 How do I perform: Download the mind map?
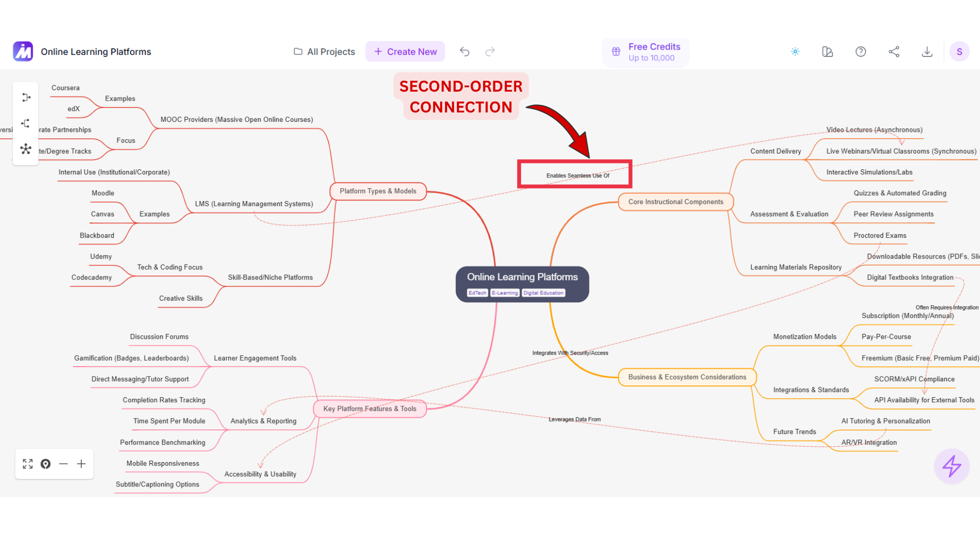tap(928, 51)
